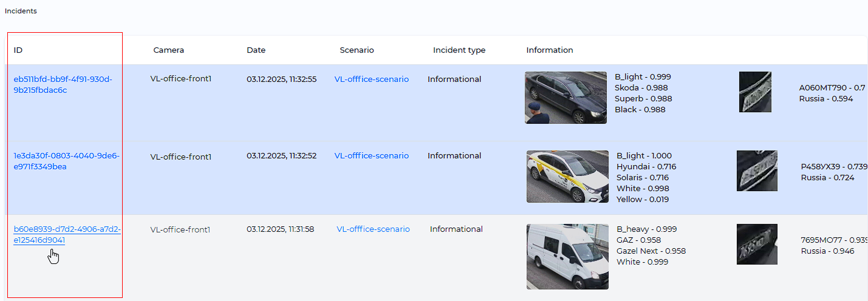Click Informational type in the 11:32:52 row

(454, 155)
